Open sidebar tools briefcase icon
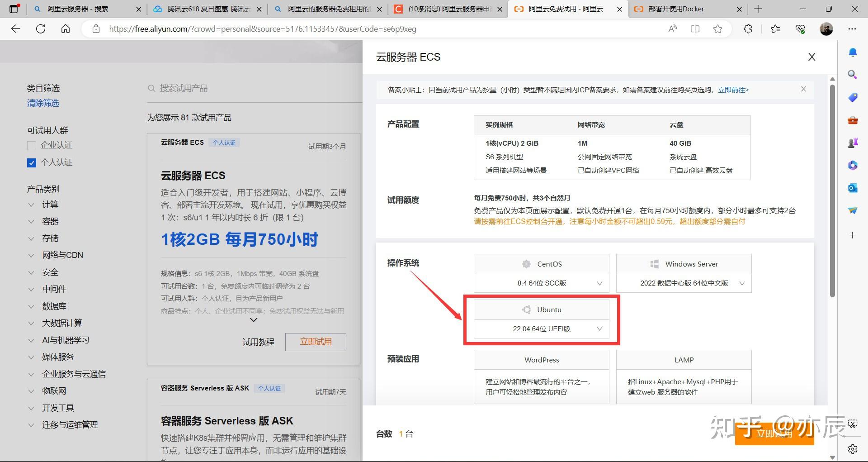This screenshot has width=868, height=462. click(x=853, y=120)
